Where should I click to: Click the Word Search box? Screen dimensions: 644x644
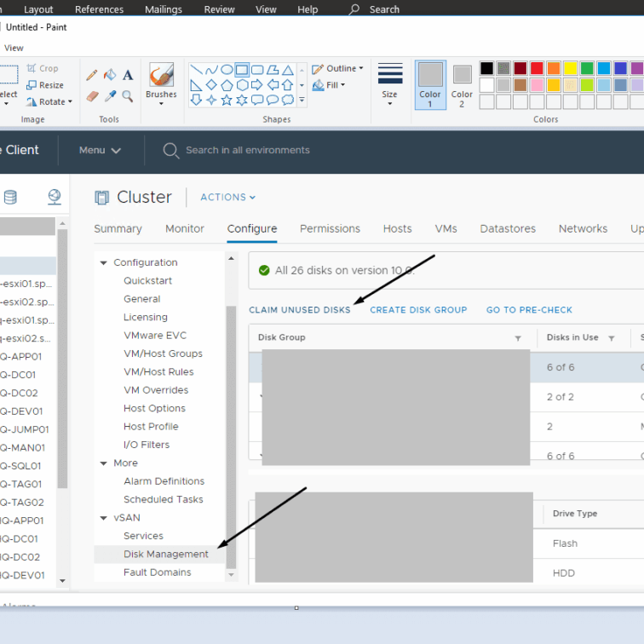click(375, 9)
